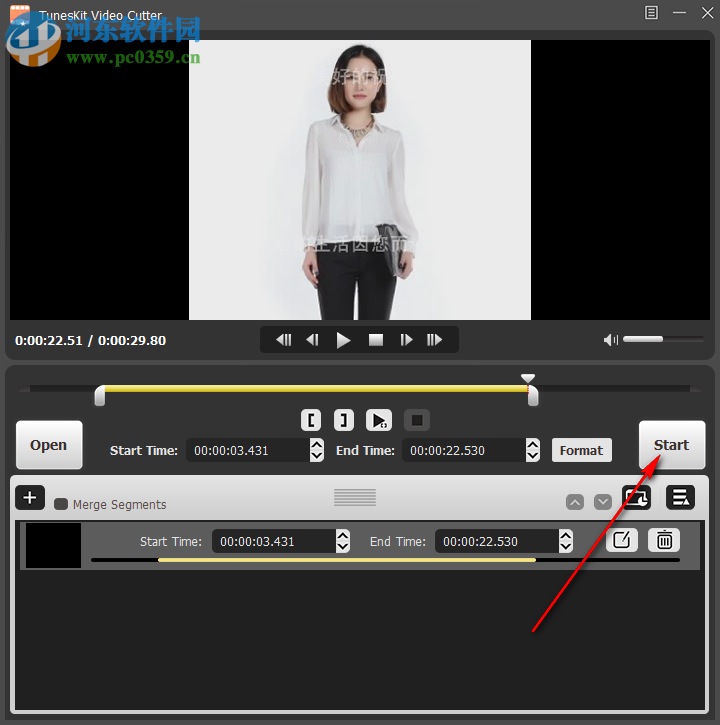Viewport: 720px width, 725px height.
Task: Decrease segment row Start Time
Action: (343, 547)
